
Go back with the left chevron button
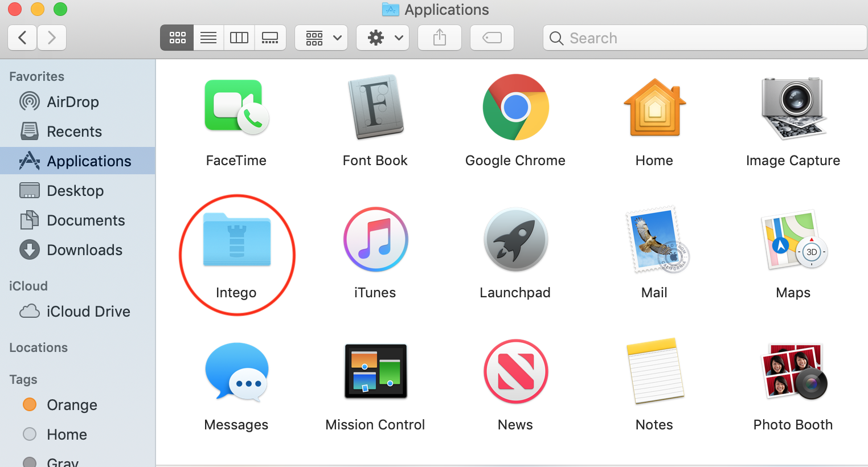[x=22, y=38]
